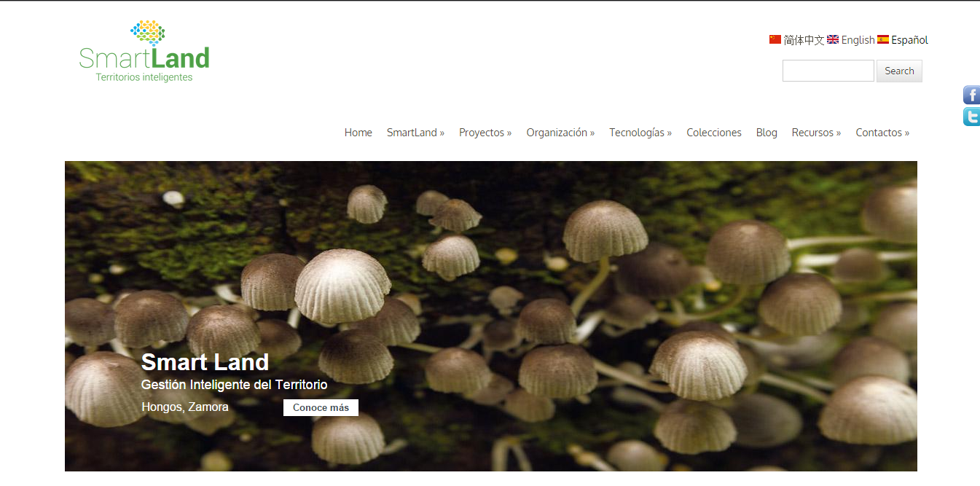
Task: Expand the Recursos dropdown menu
Action: click(816, 132)
